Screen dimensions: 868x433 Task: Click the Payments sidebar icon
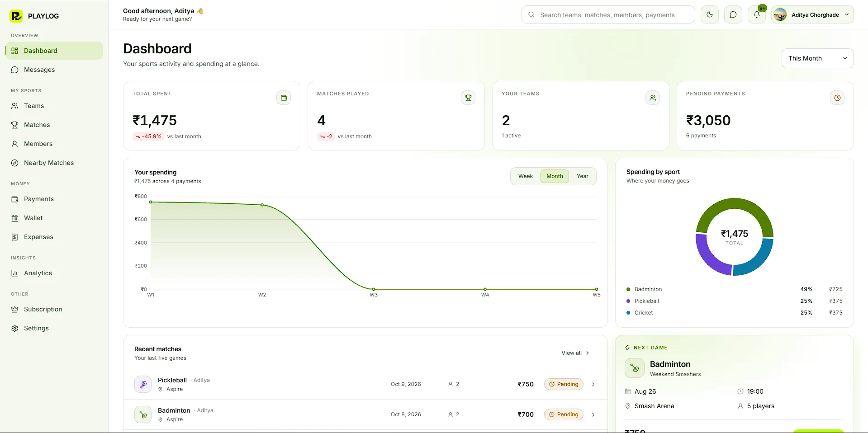point(15,199)
